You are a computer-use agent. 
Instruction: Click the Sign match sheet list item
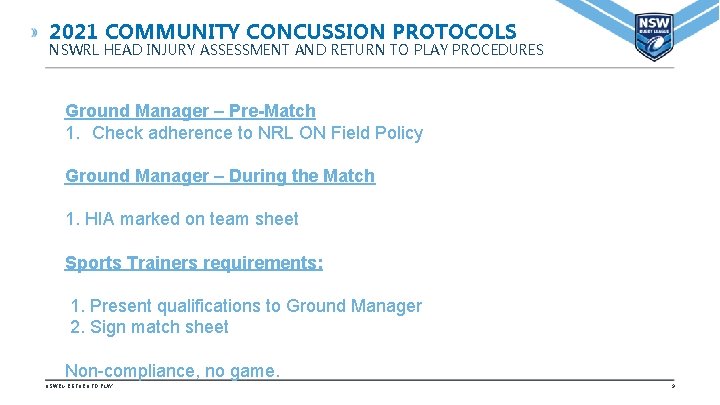pyautogui.click(x=159, y=327)
